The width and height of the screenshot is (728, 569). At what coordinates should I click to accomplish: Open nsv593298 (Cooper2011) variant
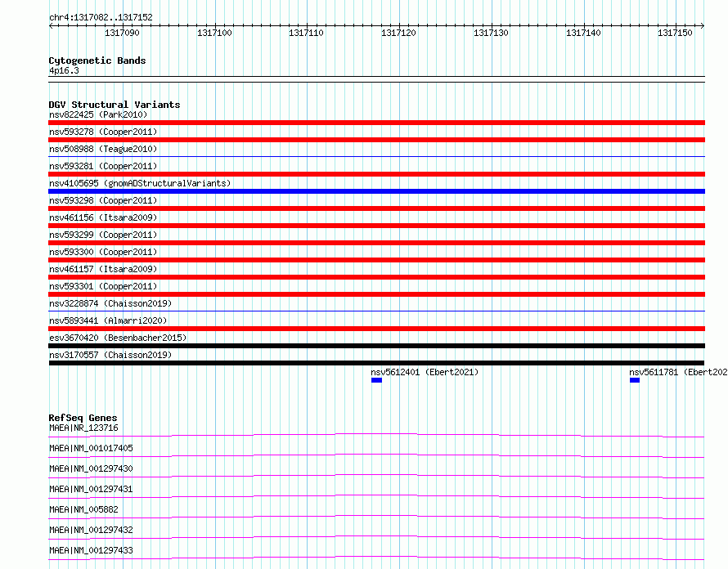point(103,200)
